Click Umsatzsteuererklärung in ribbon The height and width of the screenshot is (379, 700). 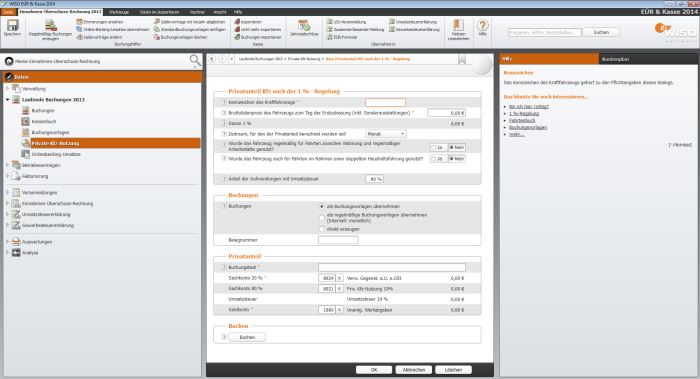(413, 22)
